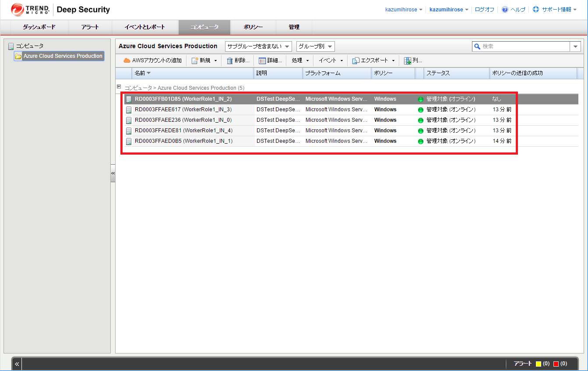Click green status dot for RD0003FFB01D85 row
The image size is (588, 371).
pyautogui.click(x=421, y=99)
